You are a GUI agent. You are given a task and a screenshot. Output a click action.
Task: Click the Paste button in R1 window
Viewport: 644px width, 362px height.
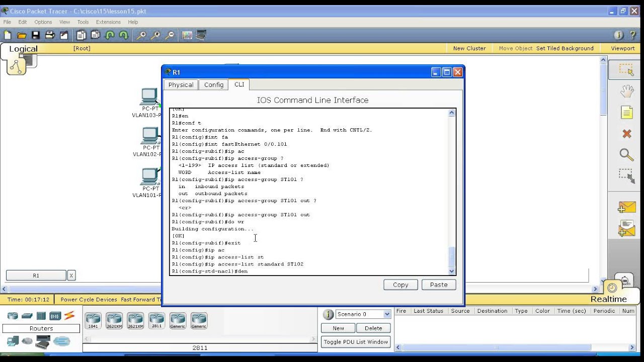point(439,285)
